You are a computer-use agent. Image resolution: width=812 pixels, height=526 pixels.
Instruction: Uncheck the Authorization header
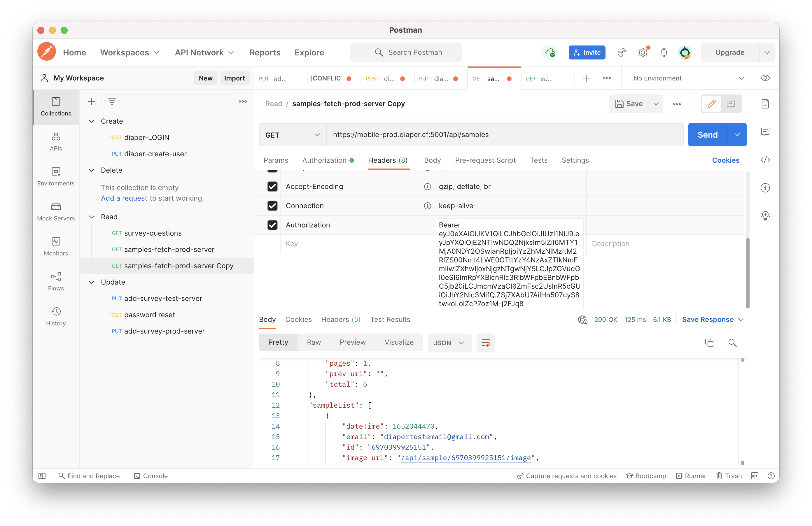272,225
